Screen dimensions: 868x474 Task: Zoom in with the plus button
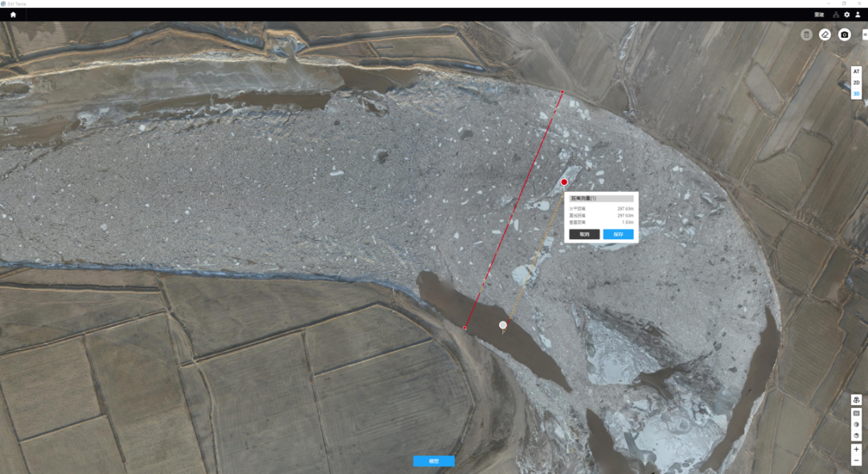pyautogui.click(x=856, y=450)
